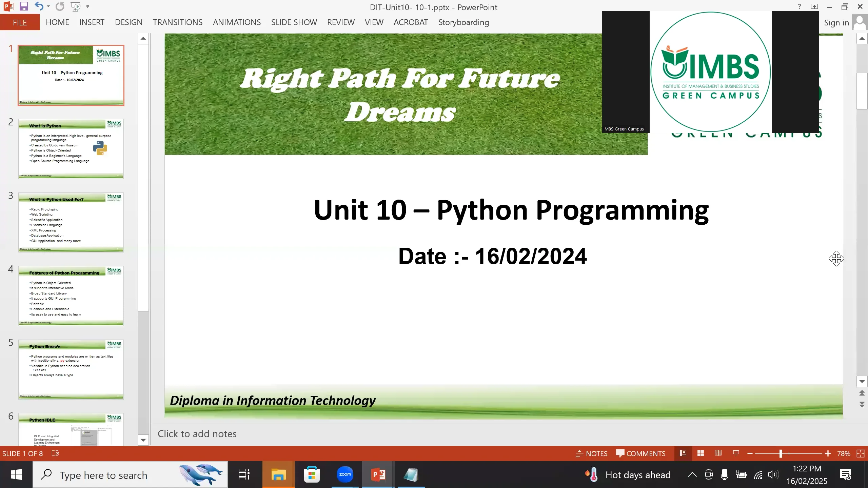Open Task View on the taskbar
Viewport: 868px width, 488px height.
[244, 474]
